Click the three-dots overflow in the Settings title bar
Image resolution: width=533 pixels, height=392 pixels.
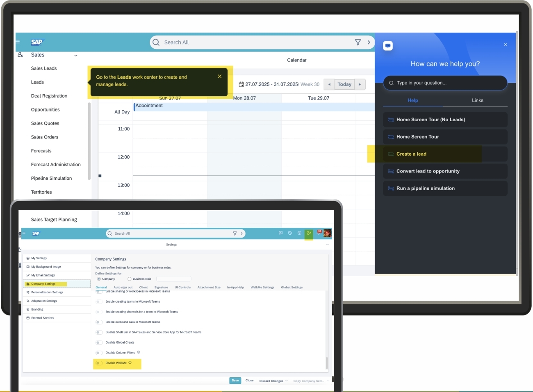tap(327, 245)
